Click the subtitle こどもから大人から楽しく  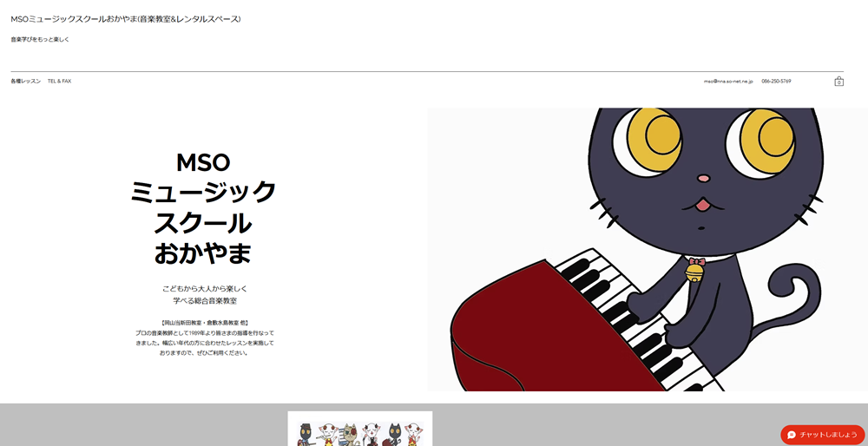tap(205, 288)
